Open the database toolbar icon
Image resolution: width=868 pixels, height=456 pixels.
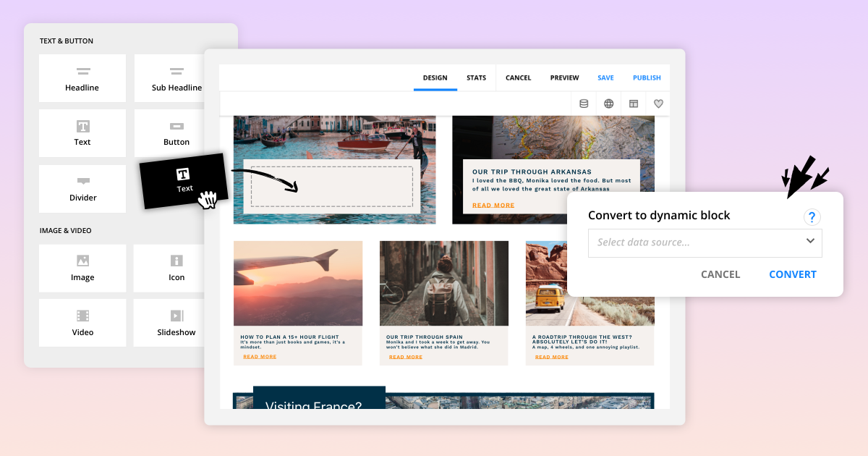(583, 103)
